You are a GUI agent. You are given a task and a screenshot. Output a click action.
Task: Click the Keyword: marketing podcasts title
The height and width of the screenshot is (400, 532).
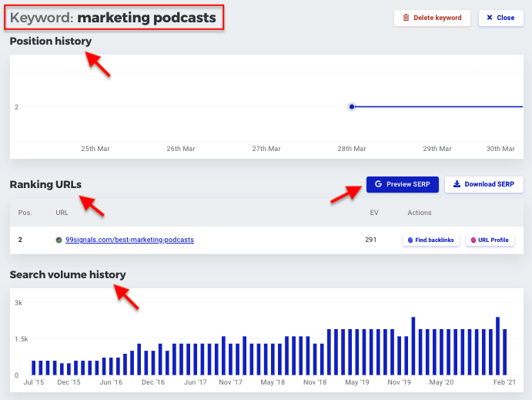click(x=113, y=18)
